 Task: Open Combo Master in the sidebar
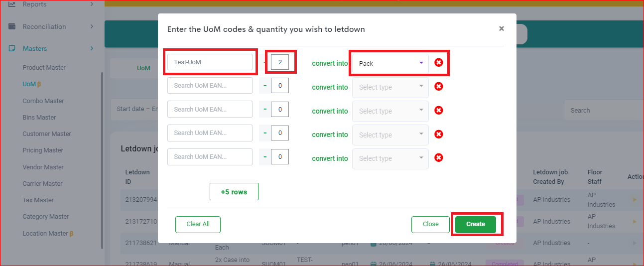click(43, 101)
